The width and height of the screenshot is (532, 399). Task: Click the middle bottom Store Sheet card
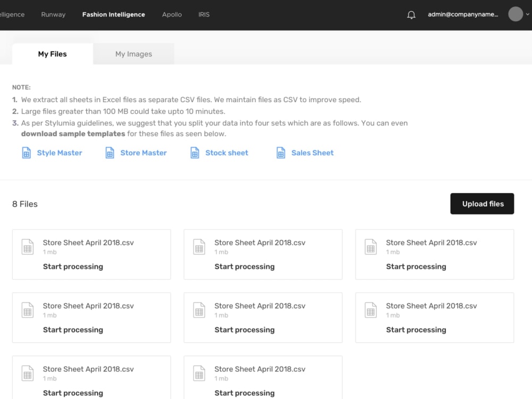pyautogui.click(x=263, y=377)
